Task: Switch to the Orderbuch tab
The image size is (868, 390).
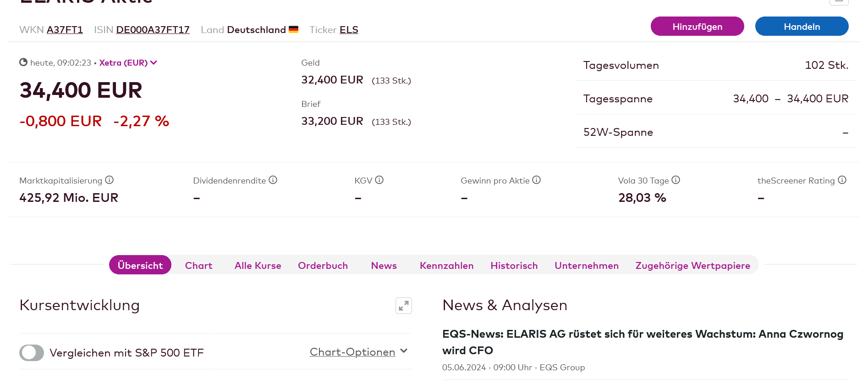Action: point(323,266)
